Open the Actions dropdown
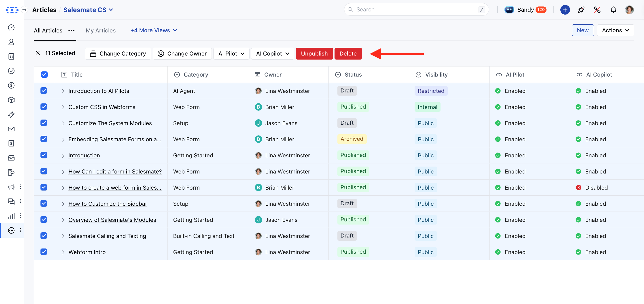 (615, 30)
